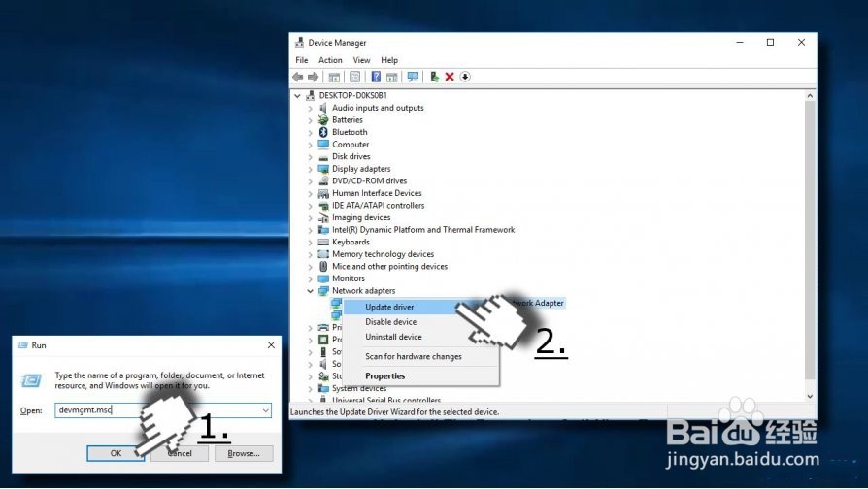Click the Batteries category icon
The height and width of the screenshot is (489, 868).
[x=323, y=120]
